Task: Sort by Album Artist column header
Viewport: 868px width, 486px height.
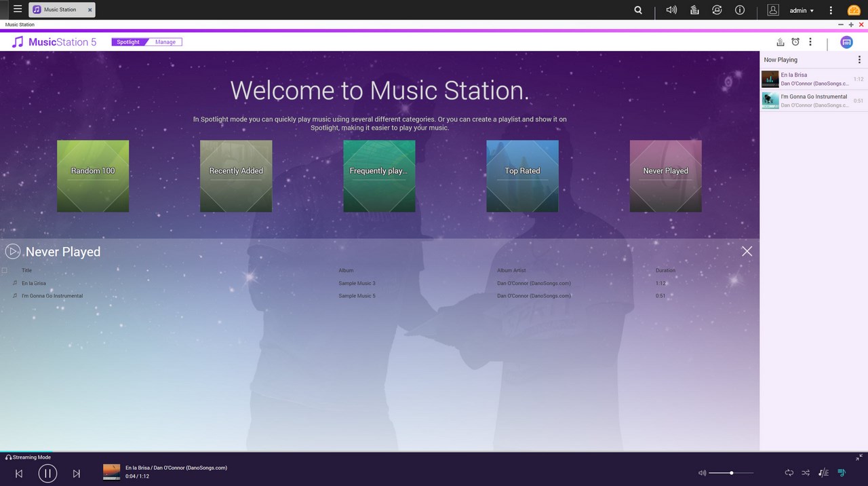Action: click(511, 270)
